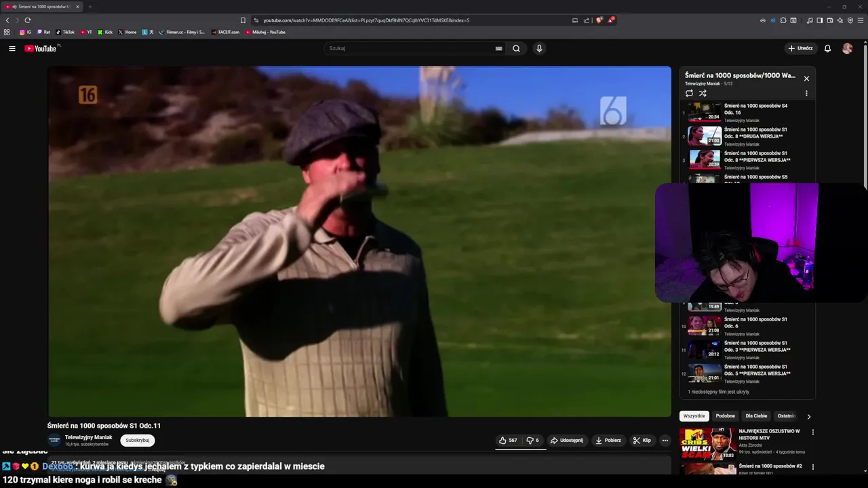Screen dimensions: 868x488
Task: Select the Wszystkie filter chip
Action: tap(694, 416)
